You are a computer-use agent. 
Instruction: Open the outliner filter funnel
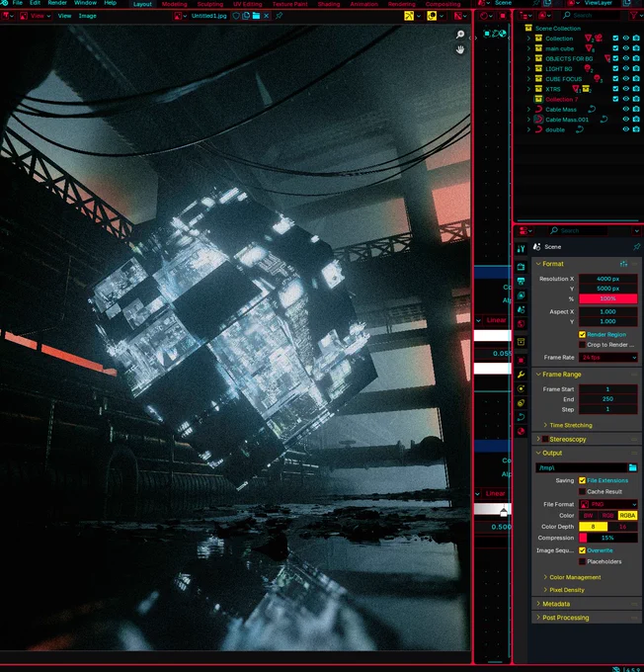[633, 16]
